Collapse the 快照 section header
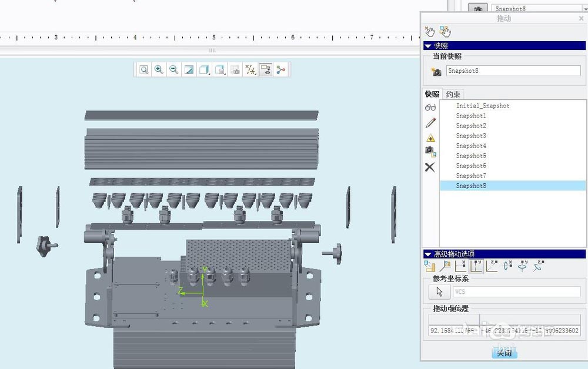 click(427, 45)
